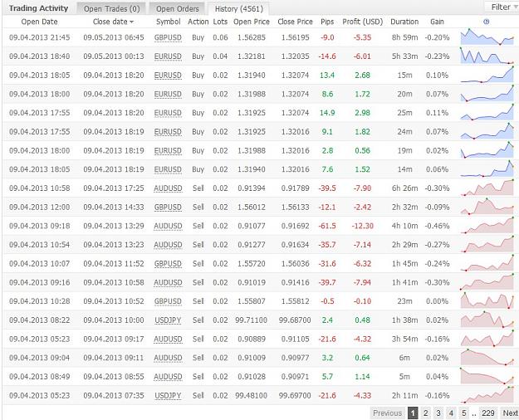Click the Previous page button
519x420 pixels.
[387, 413]
